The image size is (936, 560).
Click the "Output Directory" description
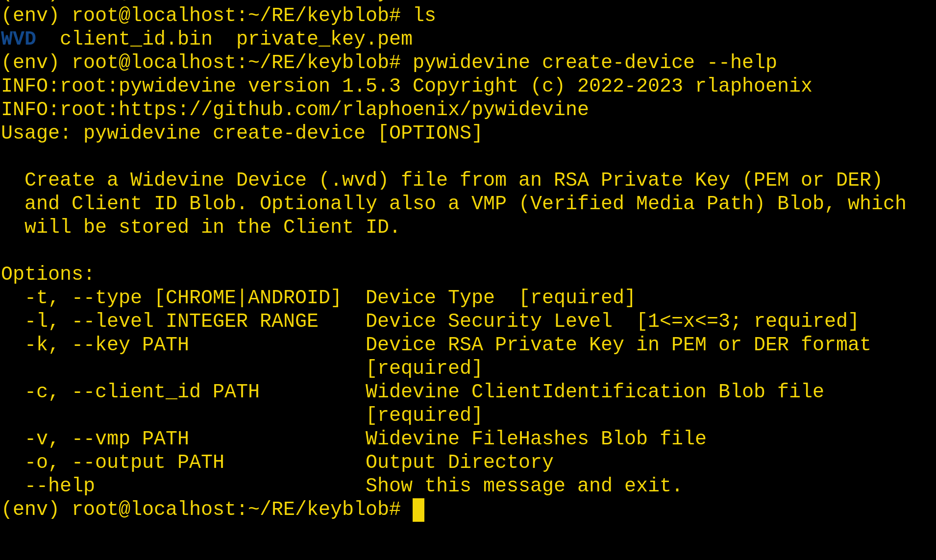[459, 463]
